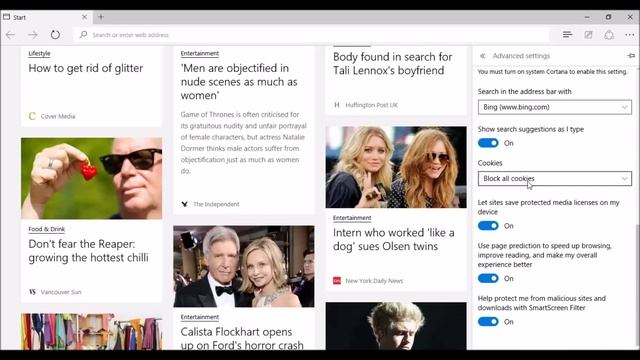Toggle protected media licenses switch
The image size is (640, 360).
[488, 226]
